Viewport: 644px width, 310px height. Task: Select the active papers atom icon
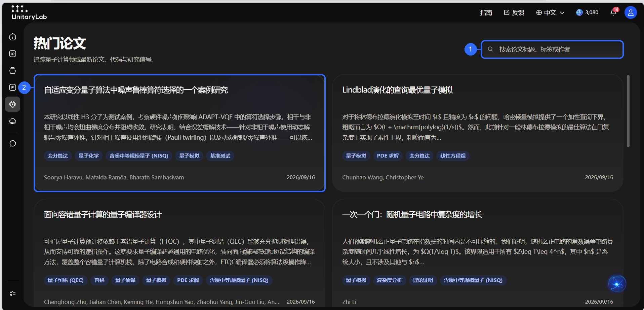(13, 104)
